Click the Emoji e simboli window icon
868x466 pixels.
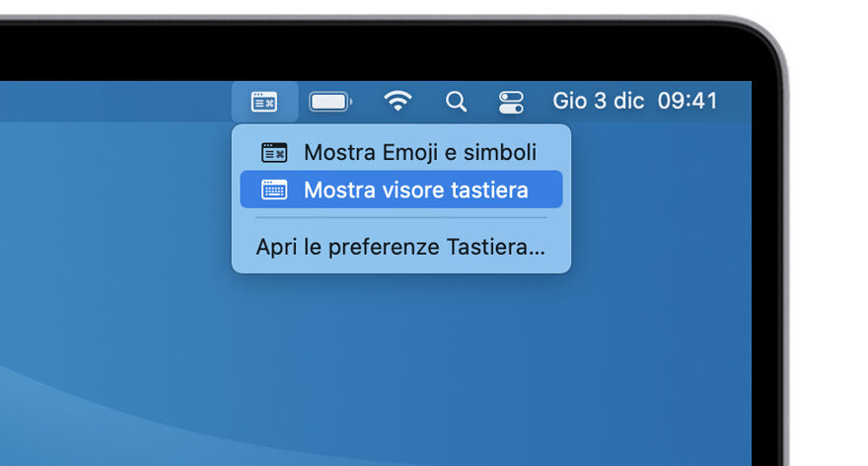pyautogui.click(x=274, y=152)
